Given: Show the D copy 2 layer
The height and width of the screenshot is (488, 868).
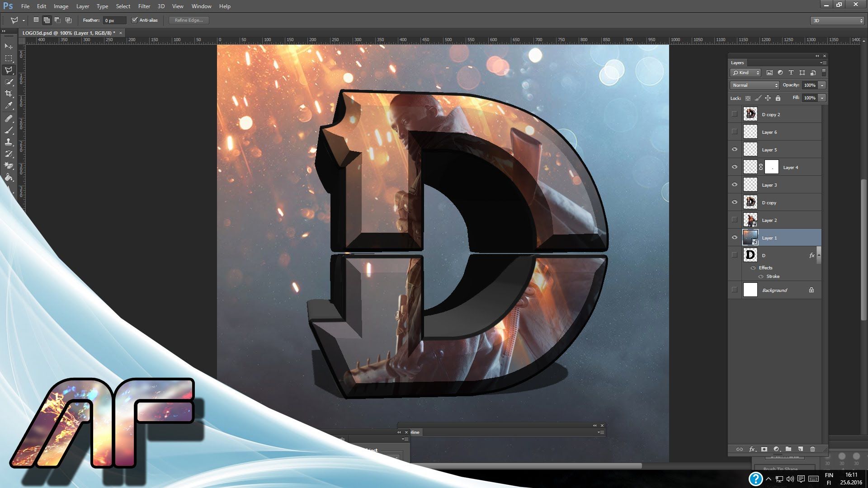Looking at the screenshot, I should (x=735, y=114).
